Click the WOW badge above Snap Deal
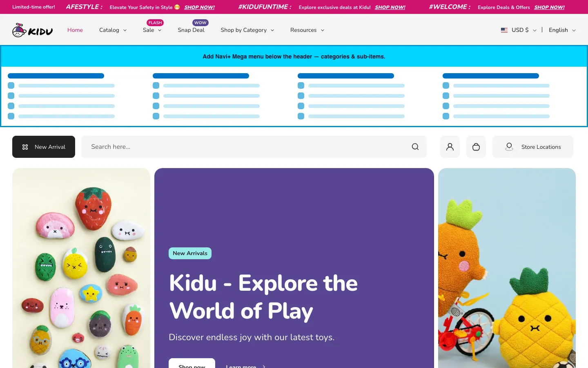Viewport: 588px width, 368px height. click(x=200, y=23)
